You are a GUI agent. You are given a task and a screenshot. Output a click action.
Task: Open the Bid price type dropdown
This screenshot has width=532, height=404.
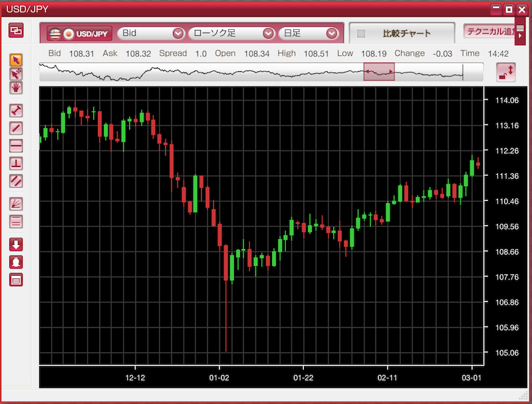[x=151, y=33]
